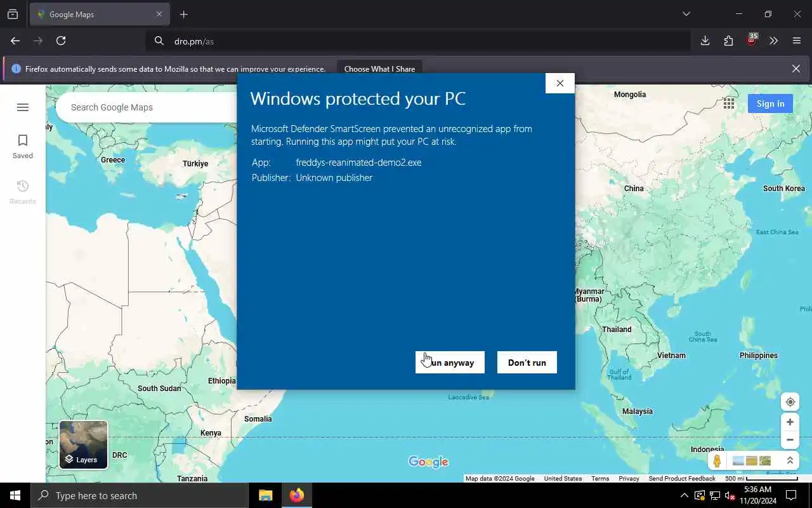812x508 pixels.
Task: Click Malaysia label on map
Action: point(638,411)
